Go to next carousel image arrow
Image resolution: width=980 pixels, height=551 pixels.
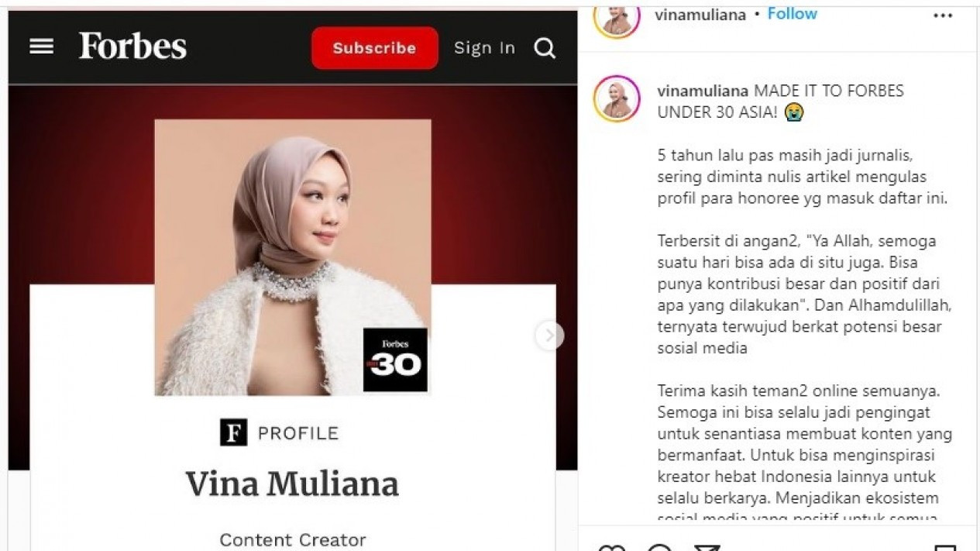549,336
